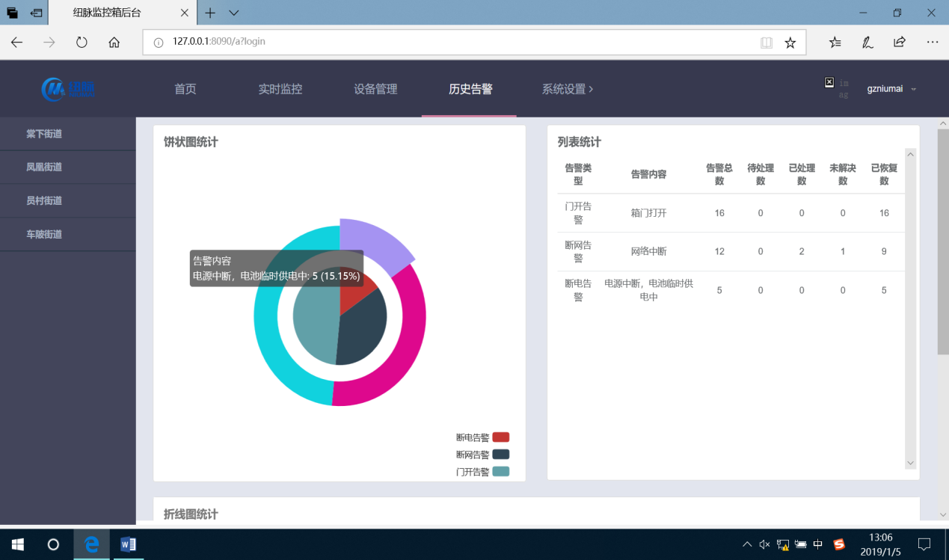Click the broken image icon beside gzniumai
949x560 pixels.
(829, 83)
